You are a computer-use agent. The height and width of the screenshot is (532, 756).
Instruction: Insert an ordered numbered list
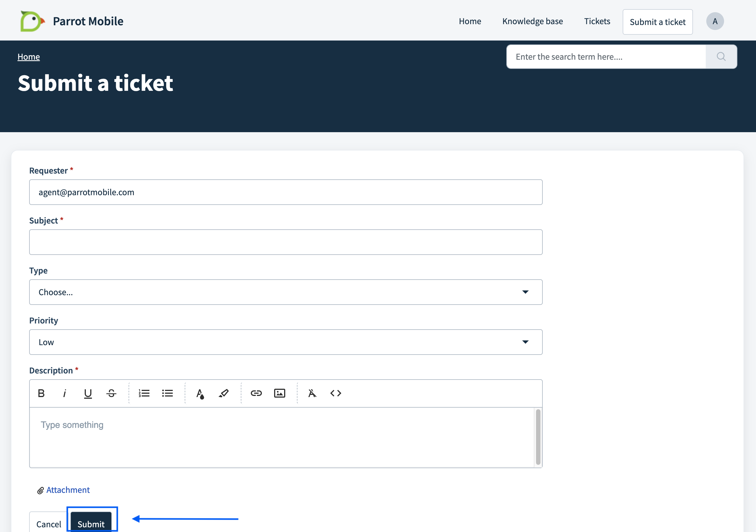(x=144, y=393)
